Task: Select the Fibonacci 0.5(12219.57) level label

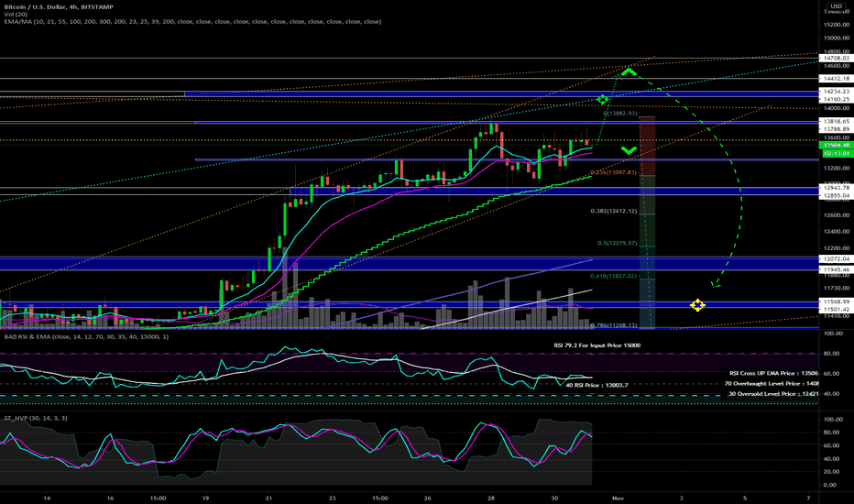Action: click(x=617, y=243)
